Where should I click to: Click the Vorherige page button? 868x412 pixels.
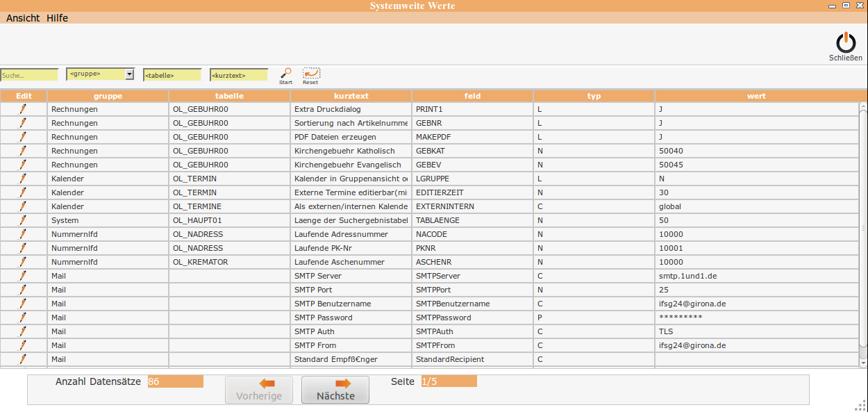(x=259, y=390)
